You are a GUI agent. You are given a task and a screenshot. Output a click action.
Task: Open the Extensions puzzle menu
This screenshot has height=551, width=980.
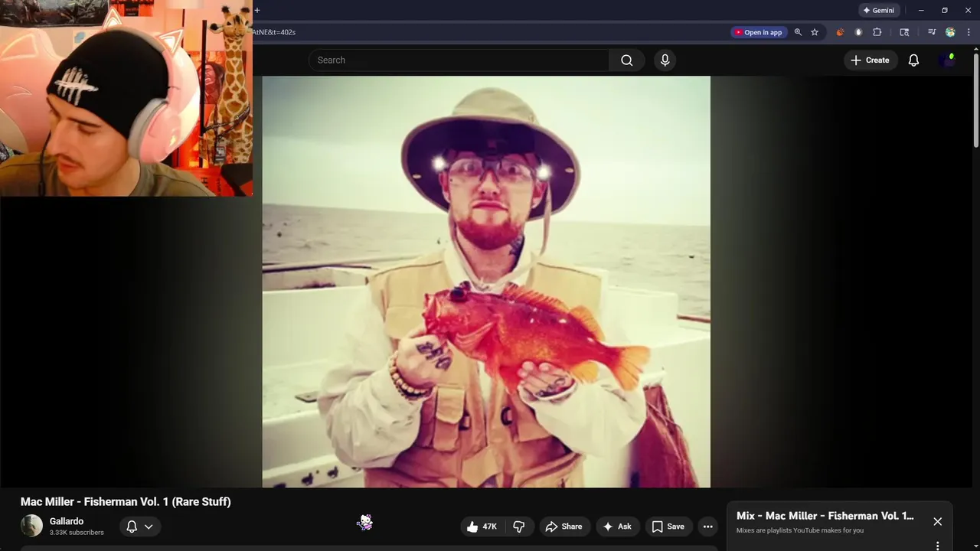(877, 32)
